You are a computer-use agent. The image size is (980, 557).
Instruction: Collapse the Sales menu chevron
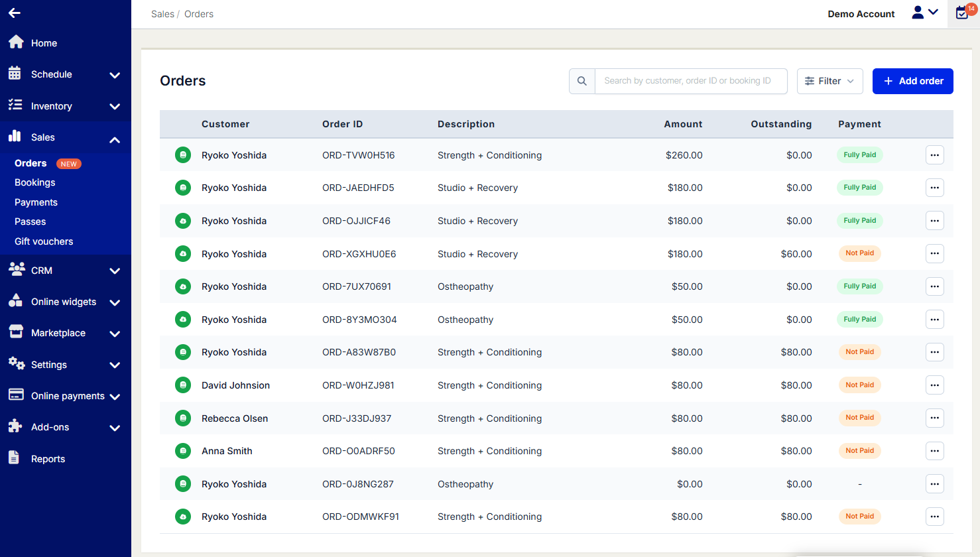pyautogui.click(x=115, y=139)
